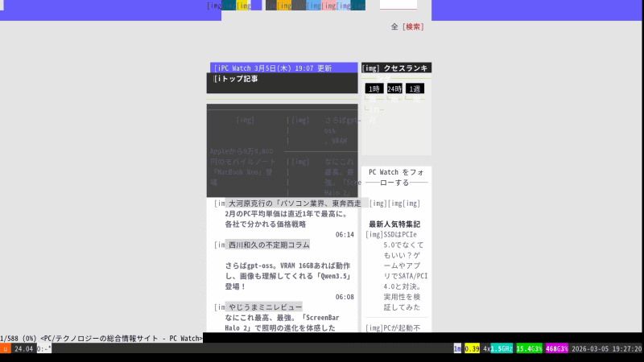This screenshot has width=644, height=362.
Task: Click the orange [img] placeholder in top bar
Action: [x=284, y=6]
